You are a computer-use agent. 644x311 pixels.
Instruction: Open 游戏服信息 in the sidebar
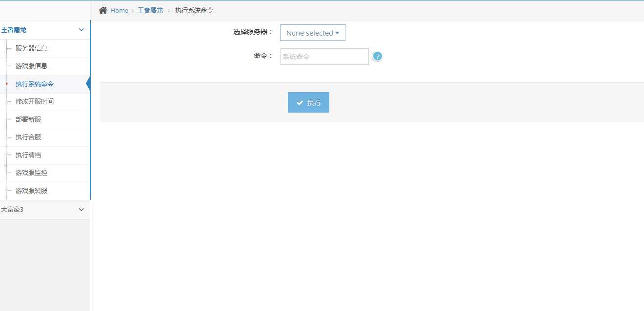(x=31, y=66)
